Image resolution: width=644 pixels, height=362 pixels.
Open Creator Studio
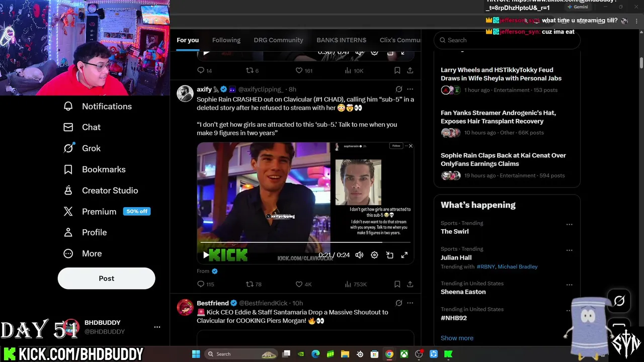(101, 191)
